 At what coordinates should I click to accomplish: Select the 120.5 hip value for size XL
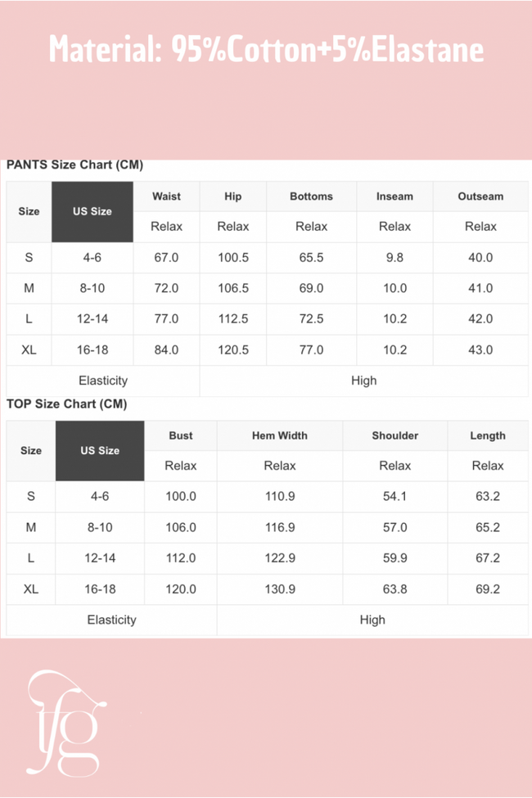tap(233, 349)
